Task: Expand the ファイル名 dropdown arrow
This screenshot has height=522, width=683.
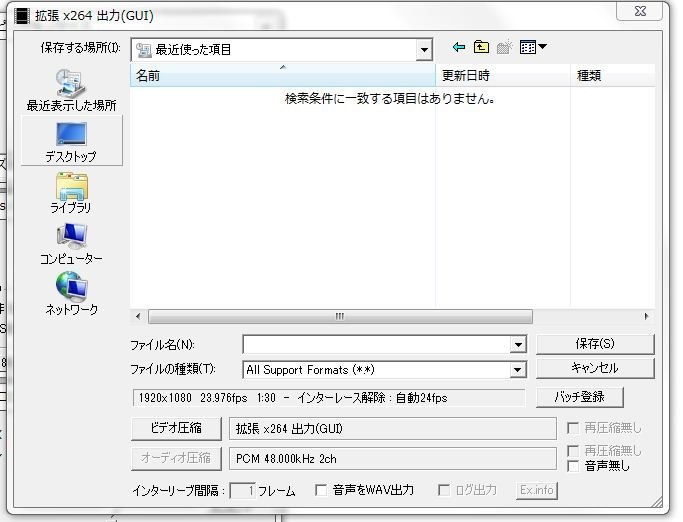Action: 518,345
